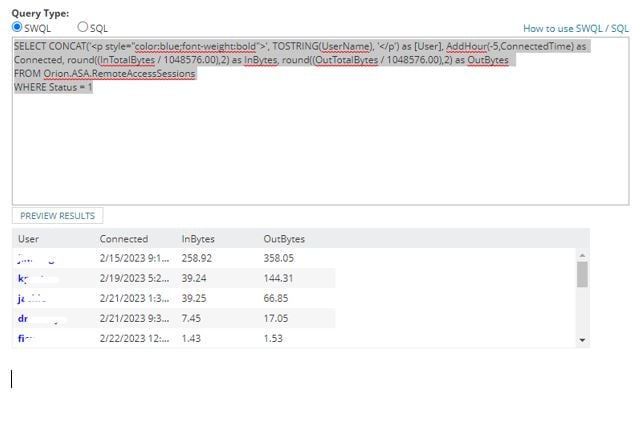Click the blue user name starting with 'fi'
Screen dimensions: 644x421
(x=25, y=338)
